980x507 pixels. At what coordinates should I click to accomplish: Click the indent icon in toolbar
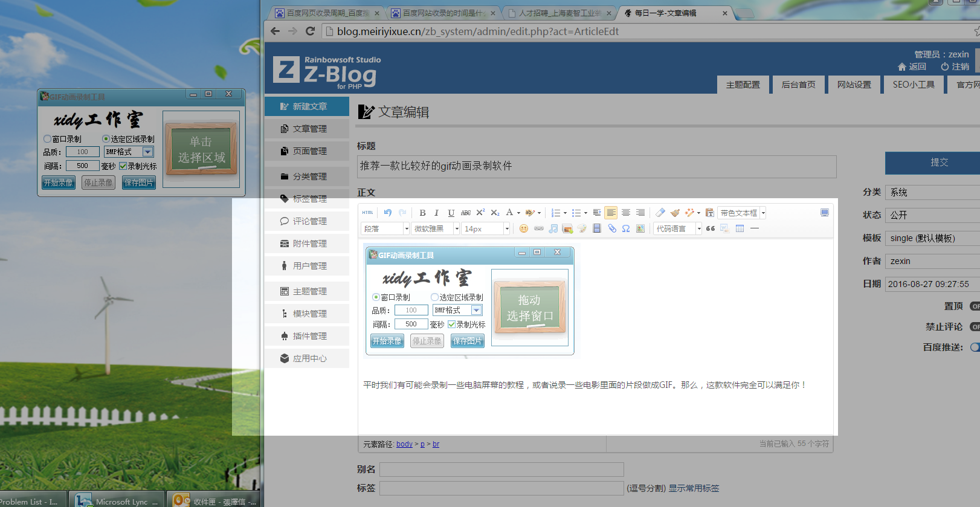coord(597,213)
